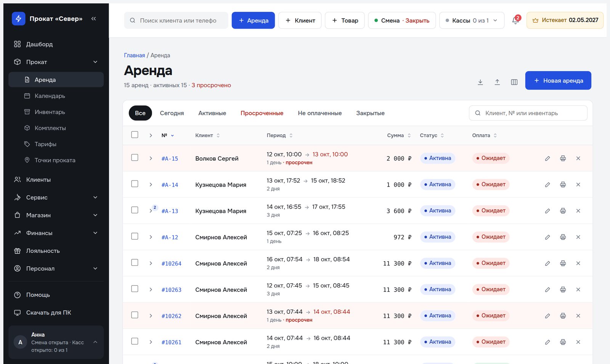Cancel rental #10263 with X icon
Screen dimensions: 610x364
click(578, 290)
